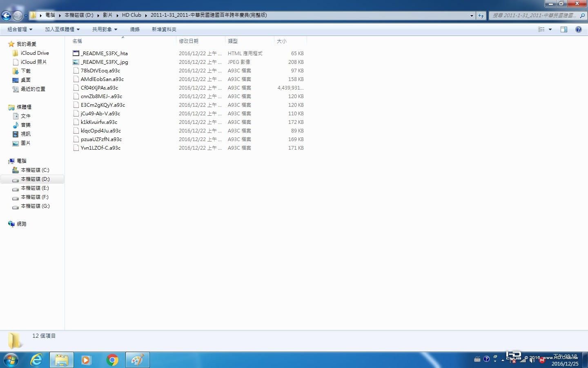588x368 pixels.
Task: Open the Action Center flag icon in the tray
Action: point(513,360)
